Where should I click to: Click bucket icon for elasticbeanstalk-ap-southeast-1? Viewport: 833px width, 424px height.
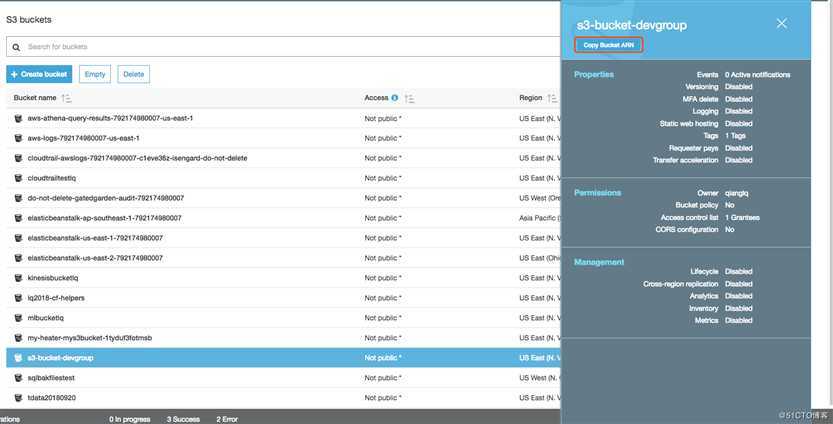pos(19,218)
